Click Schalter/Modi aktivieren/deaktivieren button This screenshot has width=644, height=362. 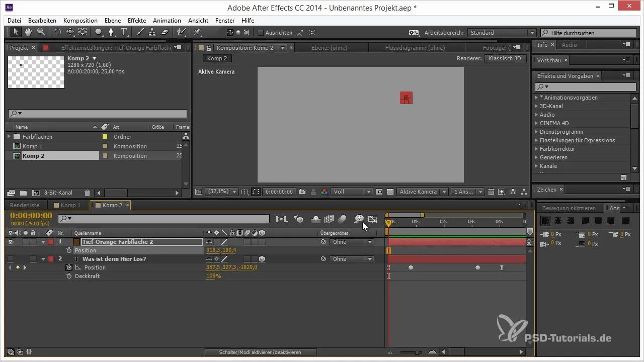tap(261, 352)
